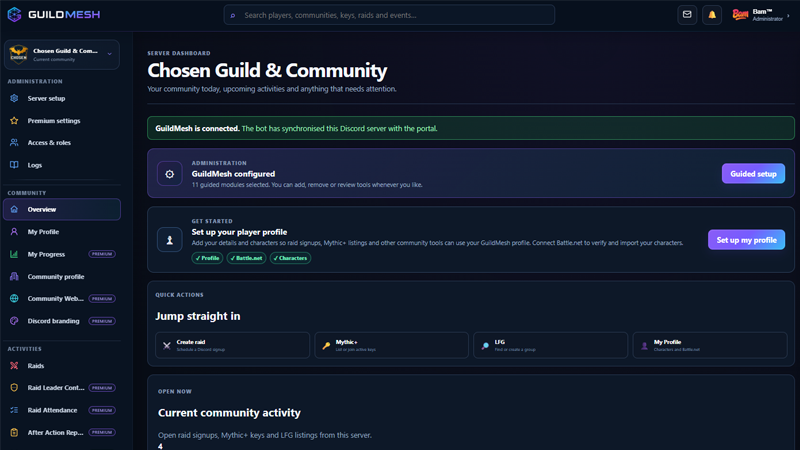Click the Community profile icon
Screen dimensions: 800x450
click(x=14, y=277)
